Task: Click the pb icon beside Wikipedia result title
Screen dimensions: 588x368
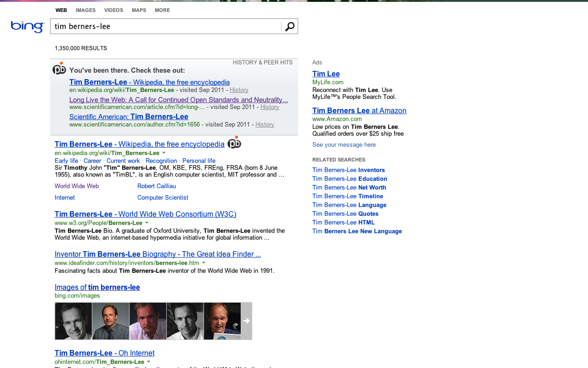Action: tap(234, 143)
